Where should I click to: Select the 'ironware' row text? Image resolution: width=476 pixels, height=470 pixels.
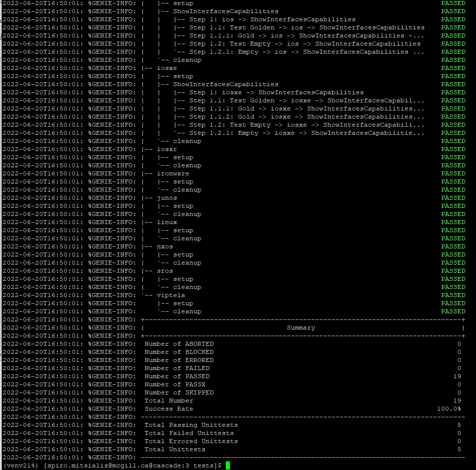173,173
